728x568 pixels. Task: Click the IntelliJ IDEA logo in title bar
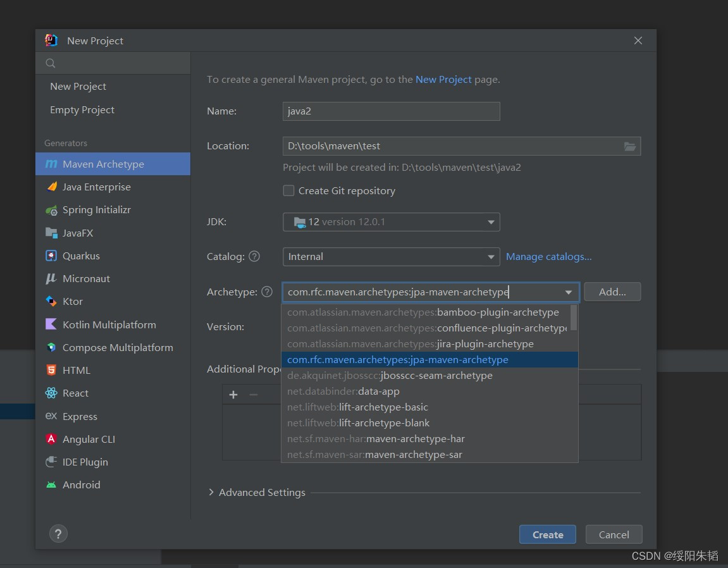click(x=51, y=40)
